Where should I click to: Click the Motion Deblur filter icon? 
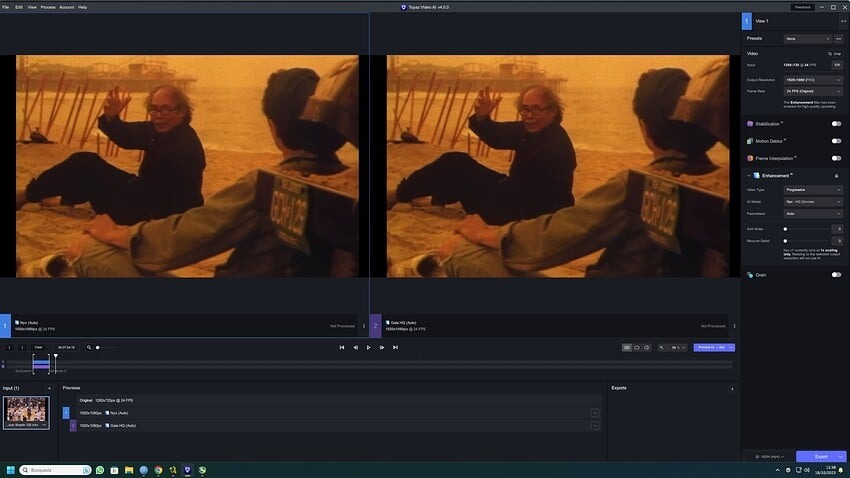[750, 141]
